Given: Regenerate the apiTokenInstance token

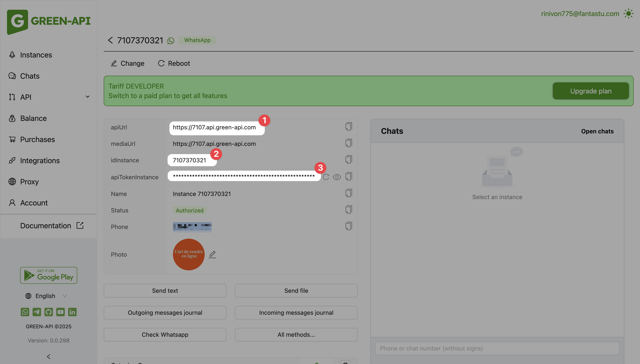Looking at the screenshot, I should click(x=326, y=177).
